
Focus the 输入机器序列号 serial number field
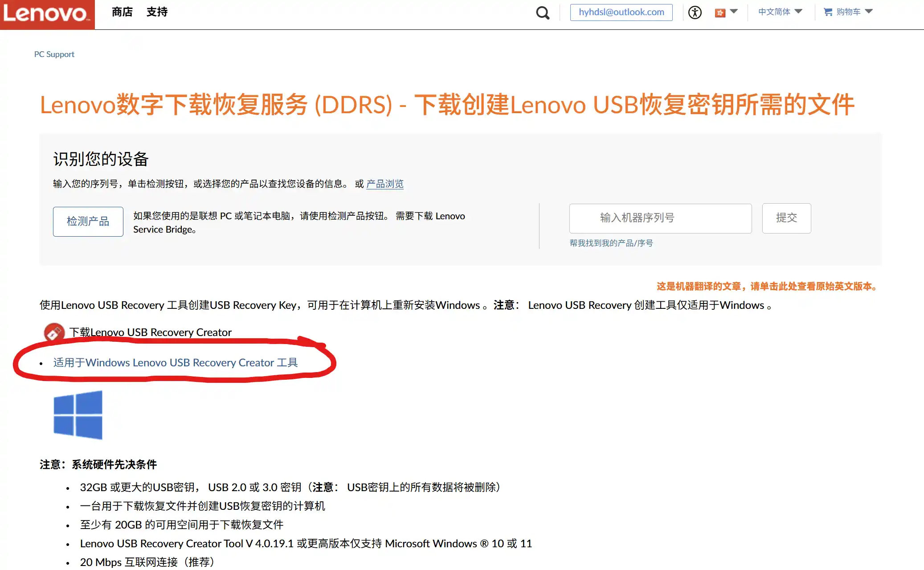(x=660, y=218)
